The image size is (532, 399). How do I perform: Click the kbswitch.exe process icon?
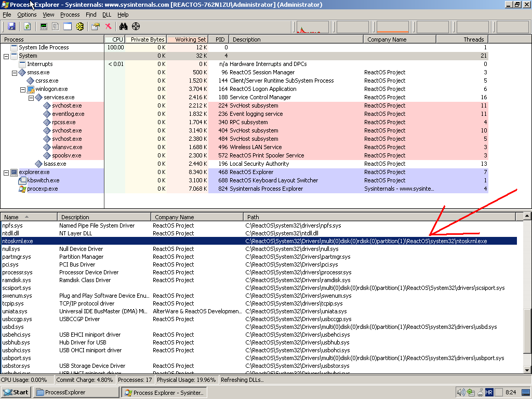point(22,180)
